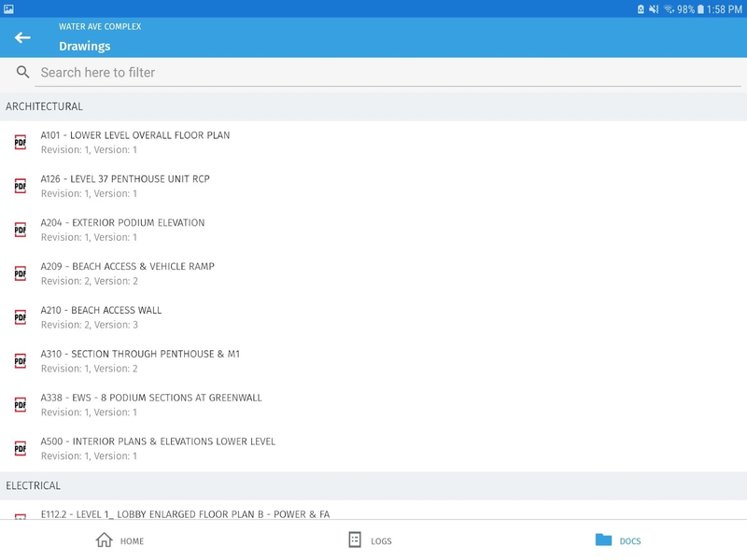Switch to the LOGS tab label

(381, 541)
